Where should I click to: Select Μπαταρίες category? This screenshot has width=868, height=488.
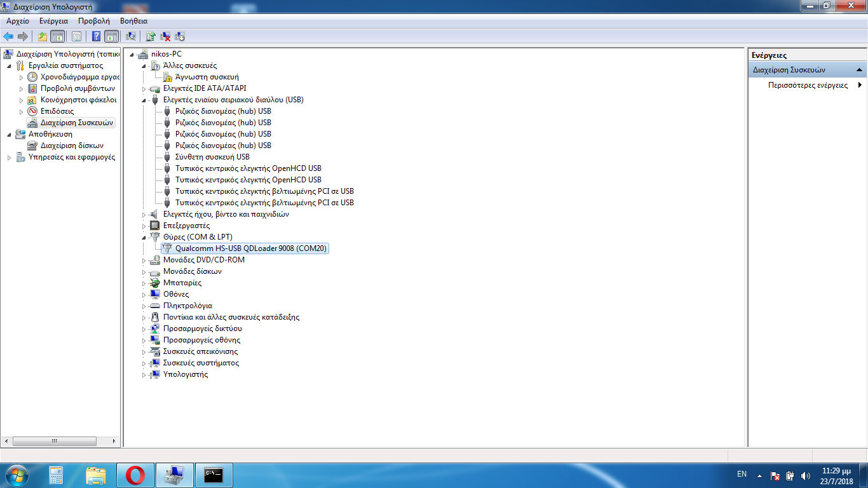click(x=182, y=283)
